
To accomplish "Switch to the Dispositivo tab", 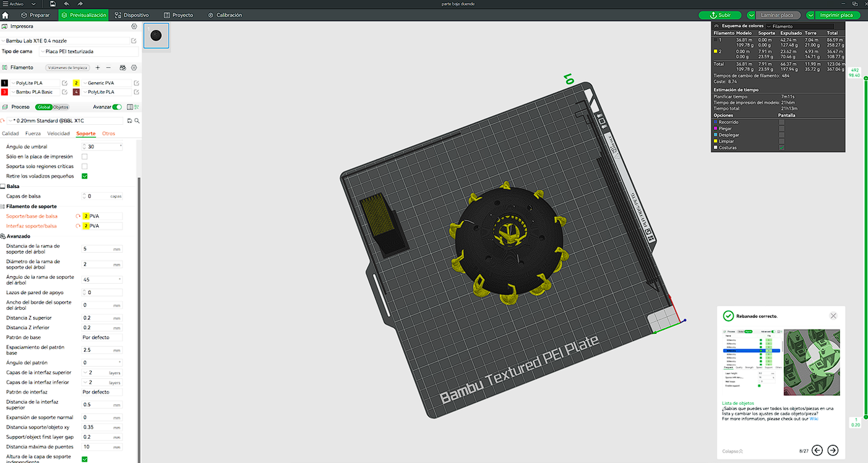I will click(x=131, y=15).
